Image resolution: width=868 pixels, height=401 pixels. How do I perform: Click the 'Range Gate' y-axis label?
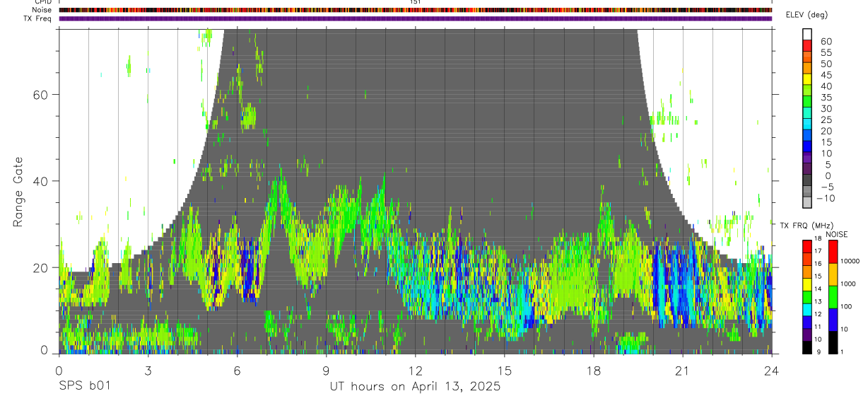point(18,192)
